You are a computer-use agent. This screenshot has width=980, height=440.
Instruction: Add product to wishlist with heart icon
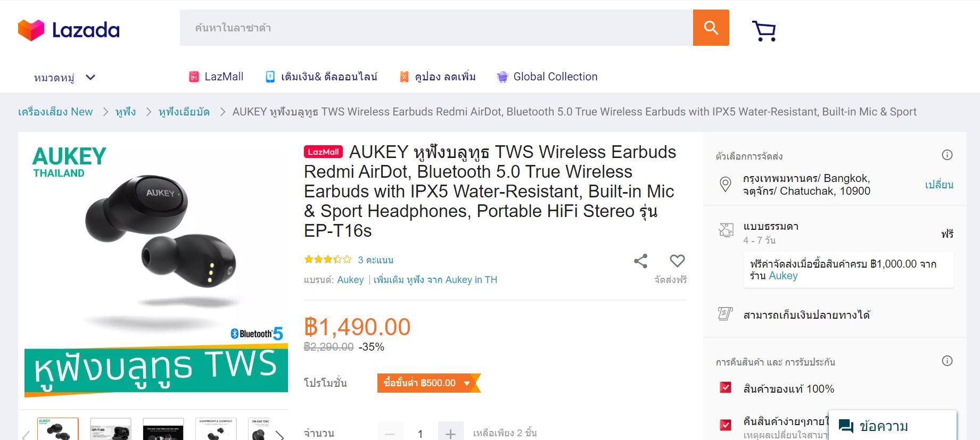click(x=677, y=261)
